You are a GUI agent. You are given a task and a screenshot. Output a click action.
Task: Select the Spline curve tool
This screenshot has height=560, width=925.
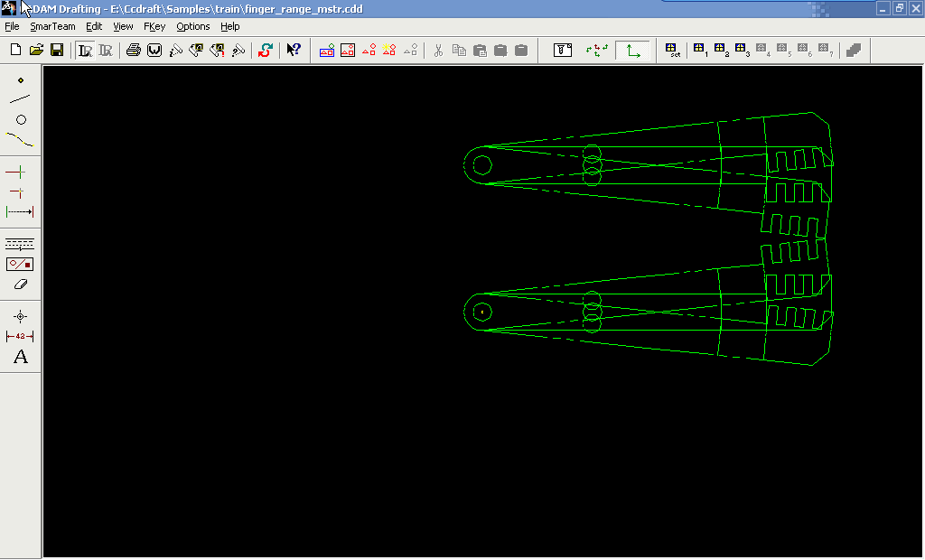pyautogui.click(x=20, y=140)
